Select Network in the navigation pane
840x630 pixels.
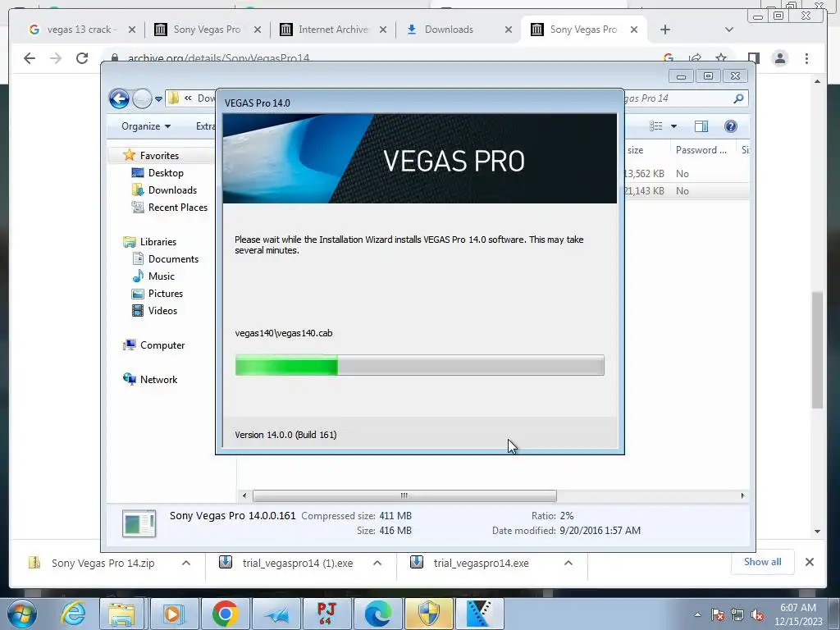[158, 379]
